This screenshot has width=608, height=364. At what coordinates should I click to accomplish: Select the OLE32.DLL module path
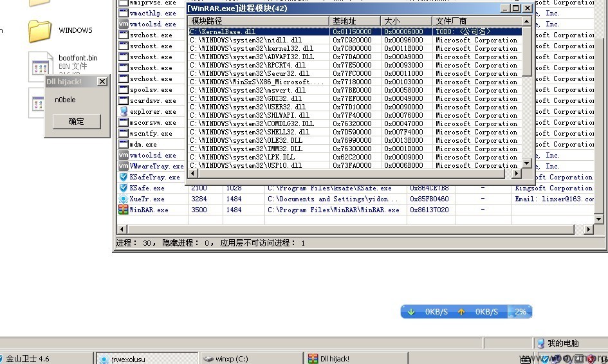246,140
